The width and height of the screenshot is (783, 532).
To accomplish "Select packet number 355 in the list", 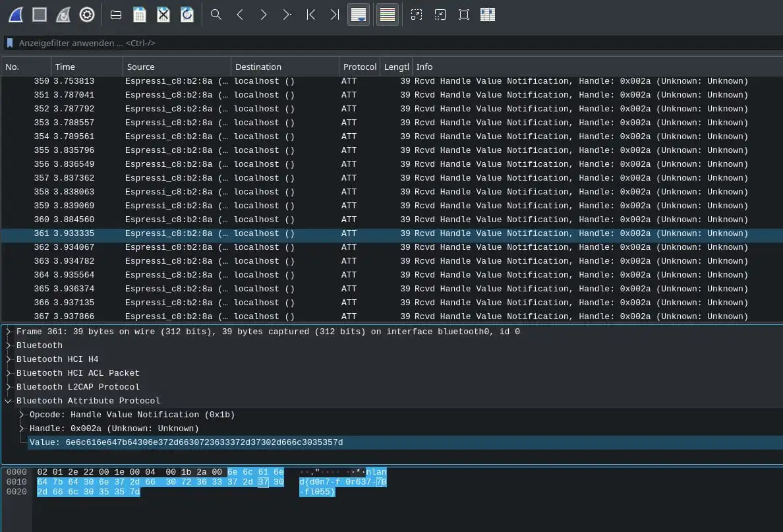I will click(264, 150).
